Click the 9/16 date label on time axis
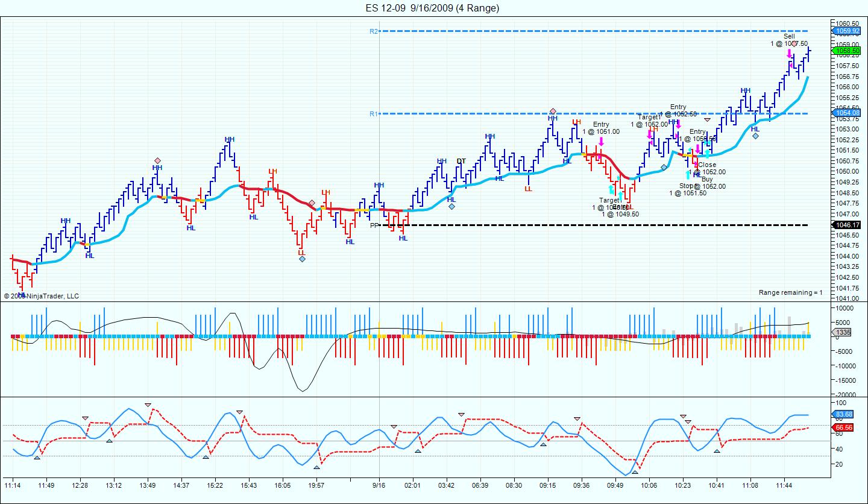868x504 pixels. pyautogui.click(x=379, y=485)
